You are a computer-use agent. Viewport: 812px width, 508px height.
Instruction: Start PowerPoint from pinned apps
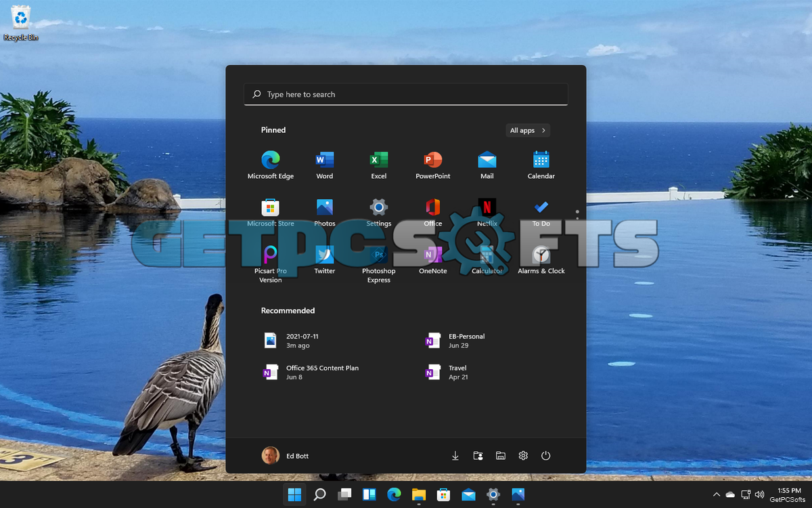tap(433, 165)
